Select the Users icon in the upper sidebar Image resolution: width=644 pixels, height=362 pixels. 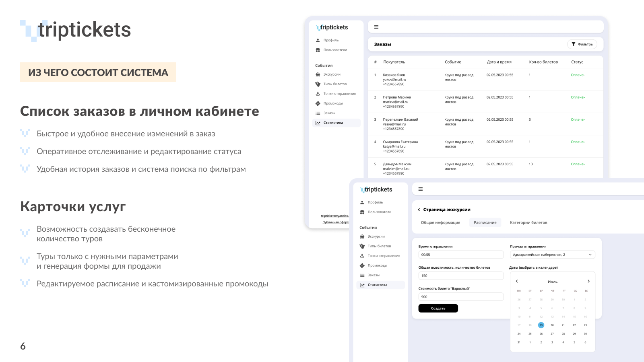318,50
